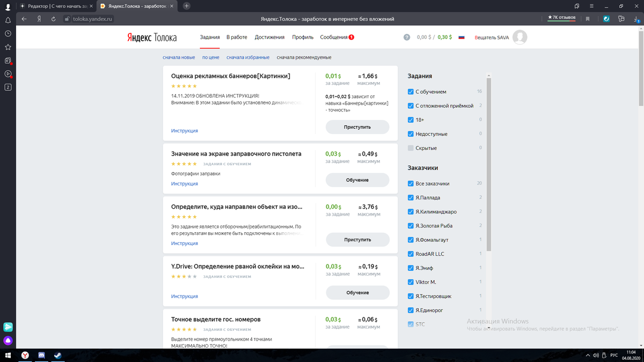Open the blue extension icon in toolbar
The width and height of the screenshot is (644, 362).
pyautogui.click(x=606, y=19)
